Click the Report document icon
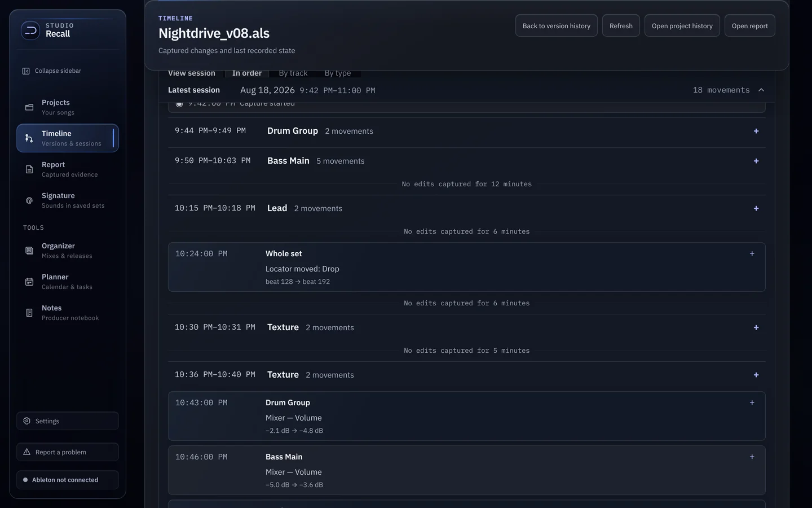Viewport: 812px width, 508px height. (x=29, y=169)
